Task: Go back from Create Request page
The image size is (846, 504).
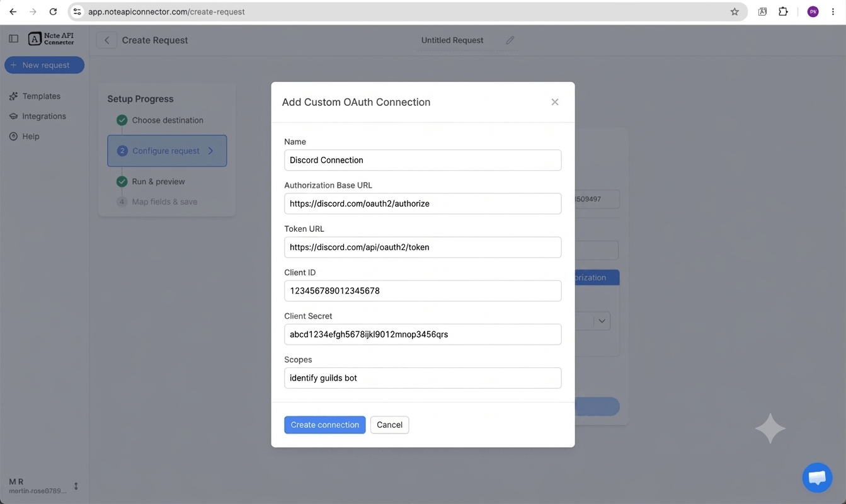Action: tap(106, 40)
